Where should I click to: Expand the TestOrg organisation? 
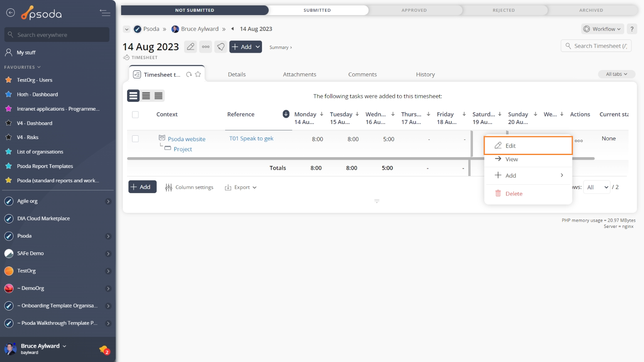tap(108, 271)
